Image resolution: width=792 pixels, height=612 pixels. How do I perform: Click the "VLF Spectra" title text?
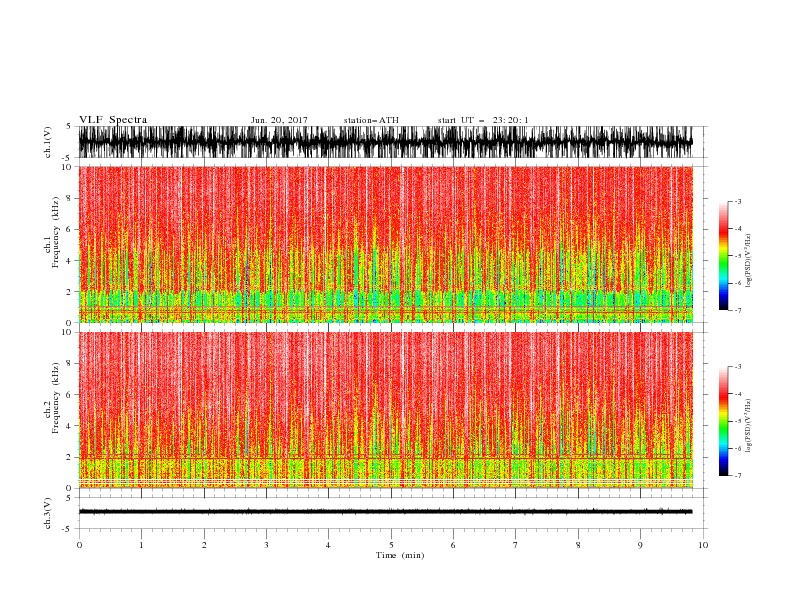pos(113,120)
